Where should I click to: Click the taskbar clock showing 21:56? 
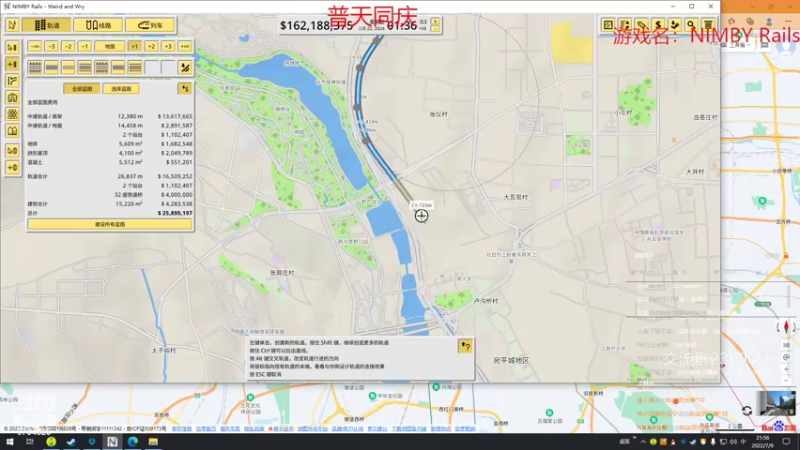coord(763,442)
